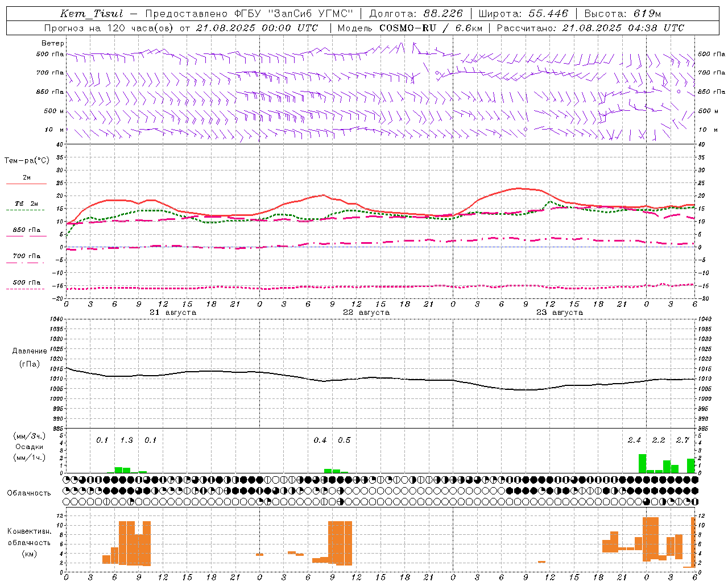Click the Kem_Tisul station name in the header

(92, 14)
